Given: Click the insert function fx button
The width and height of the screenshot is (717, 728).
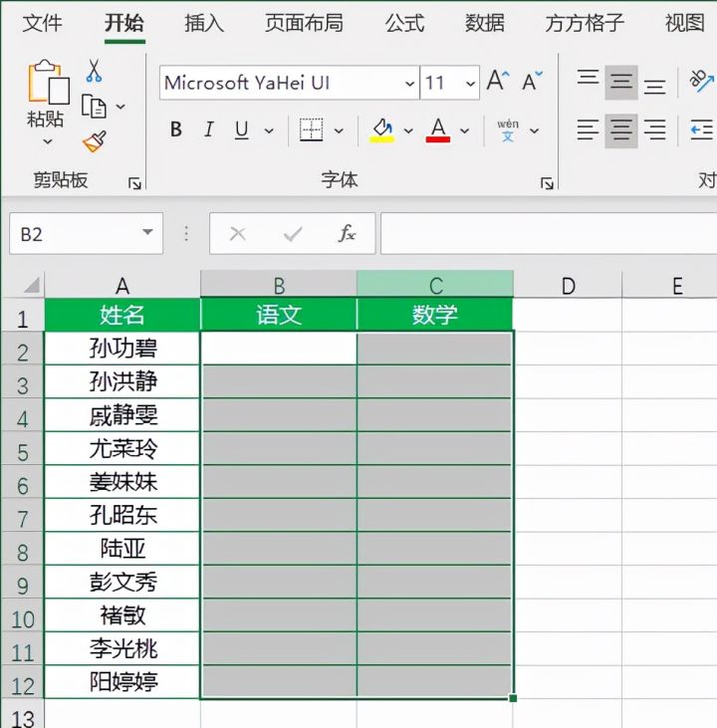Looking at the screenshot, I should coord(347,233).
